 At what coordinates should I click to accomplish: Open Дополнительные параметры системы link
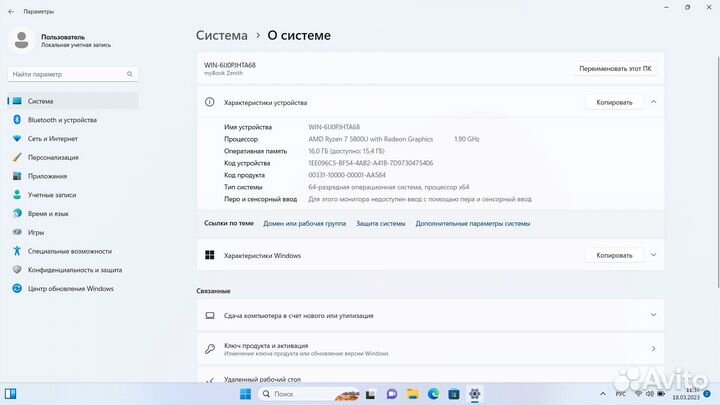(x=472, y=224)
